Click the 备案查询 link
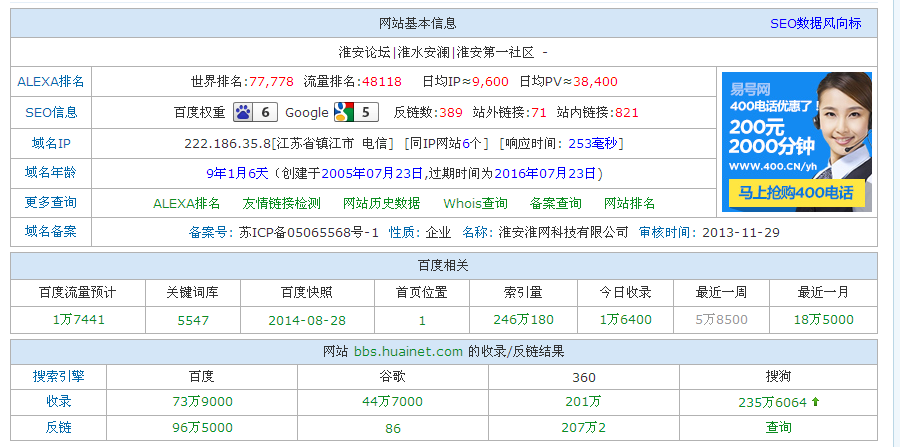900x447 pixels. [556, 203]
